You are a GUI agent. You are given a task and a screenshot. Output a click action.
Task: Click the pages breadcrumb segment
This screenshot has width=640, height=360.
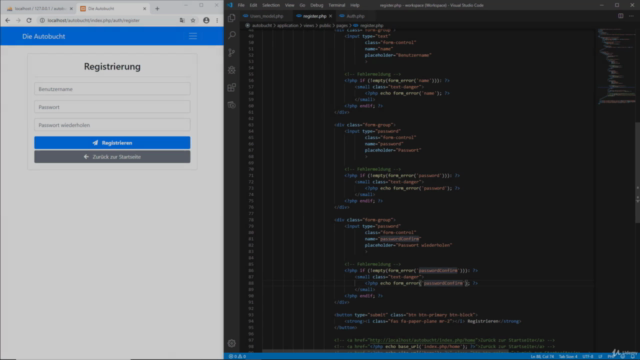(342, 25)
